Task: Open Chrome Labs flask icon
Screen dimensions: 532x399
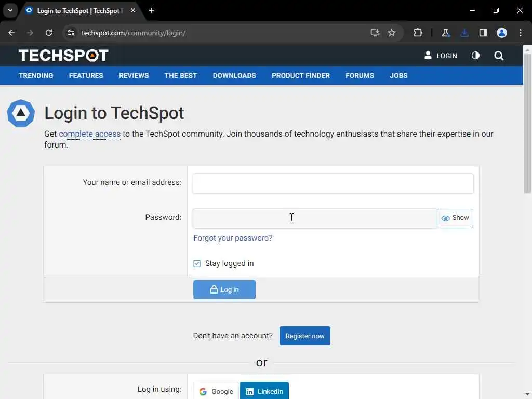Action: [x=445, y=33]
